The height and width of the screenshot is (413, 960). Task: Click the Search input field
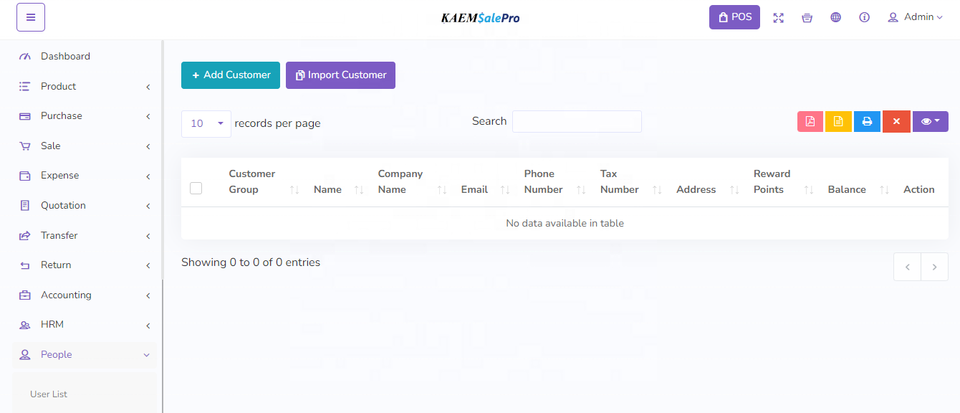click(577, 121)
